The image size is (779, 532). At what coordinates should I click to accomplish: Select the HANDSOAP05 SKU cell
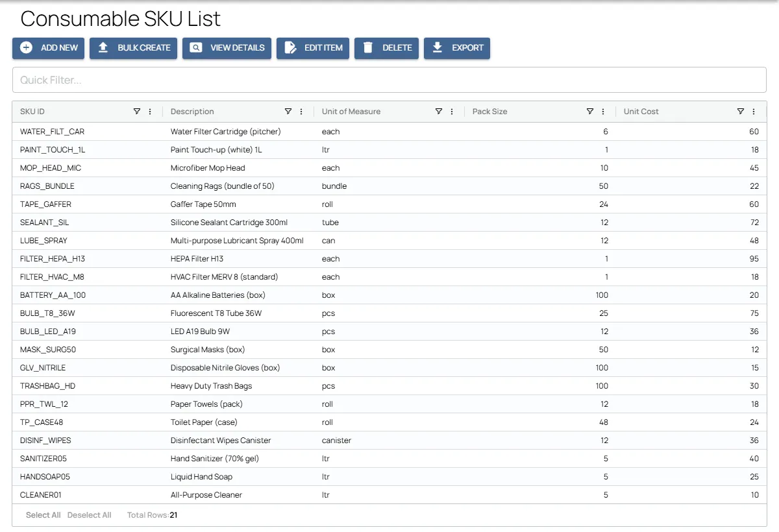(x=88, y=477)
